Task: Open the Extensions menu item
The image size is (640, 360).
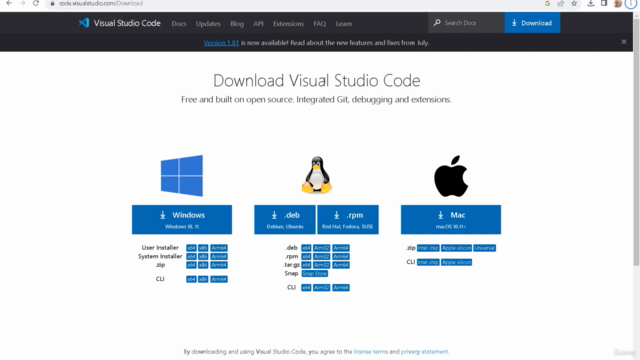Action: coord(289,24)
